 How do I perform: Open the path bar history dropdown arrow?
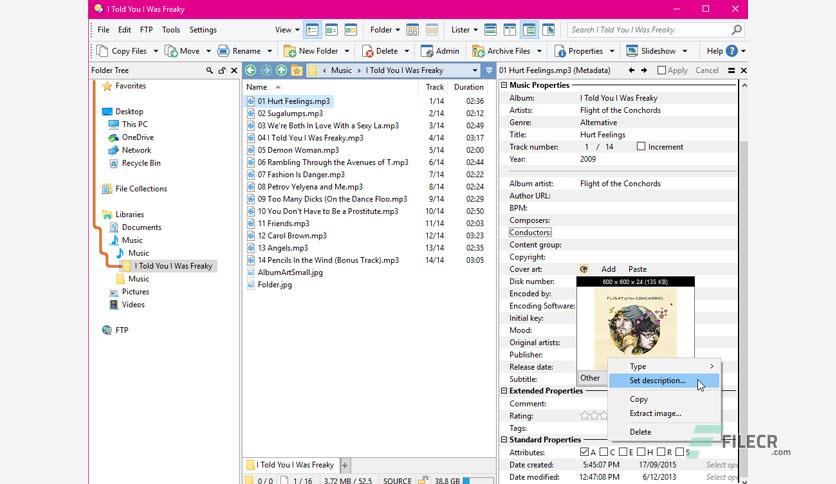475,70
